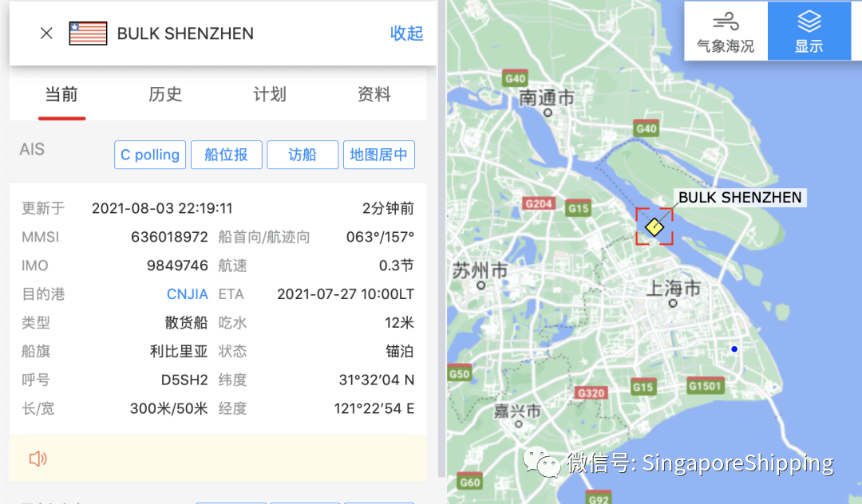Image resolution: width=862 pixels, height=504 pixels.
Task: Click the yellow diamond ship marker
Action: click(x=654, y=226)
